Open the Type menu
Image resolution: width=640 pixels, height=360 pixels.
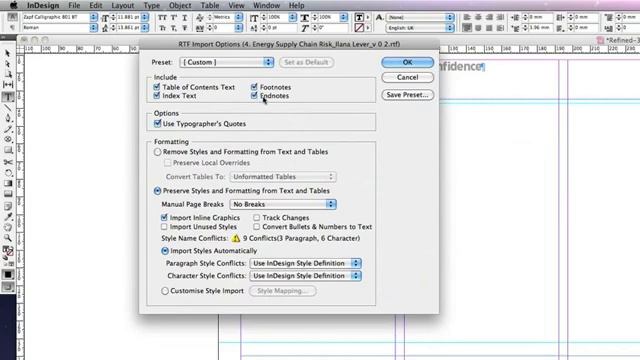151,6
